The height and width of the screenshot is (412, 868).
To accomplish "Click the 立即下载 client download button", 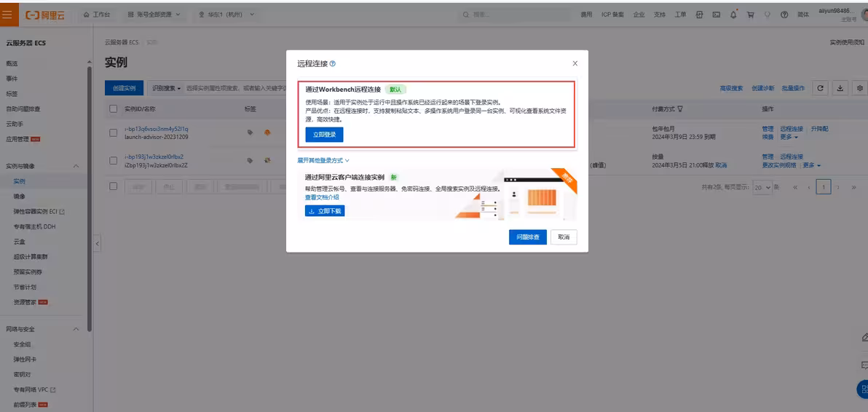I will click(325, 210).
